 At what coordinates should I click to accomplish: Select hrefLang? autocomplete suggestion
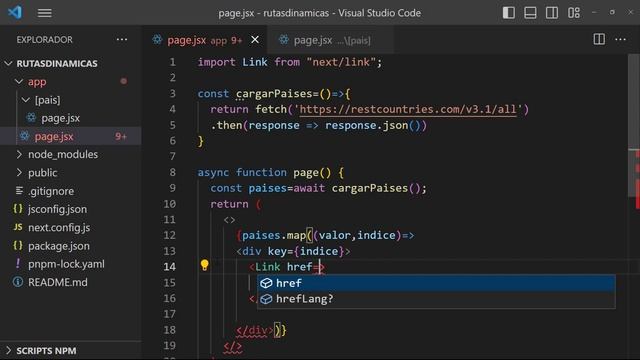tap(436, 299)
